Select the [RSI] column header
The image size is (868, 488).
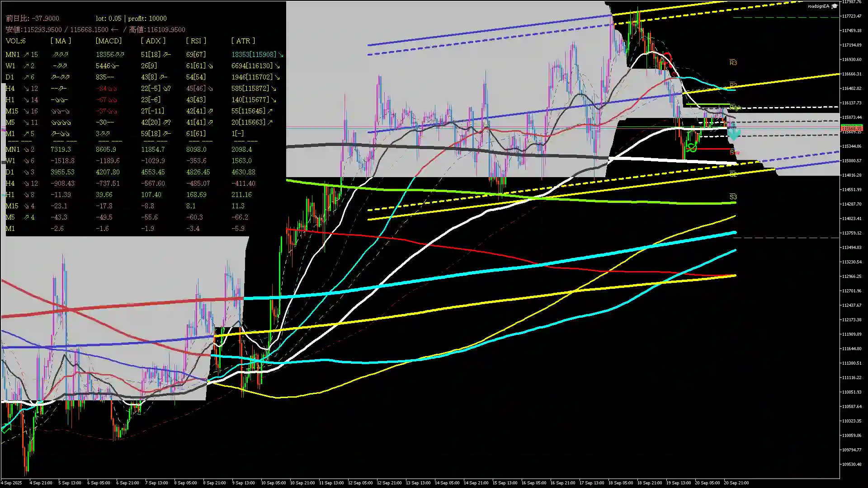tap(196, 41)
